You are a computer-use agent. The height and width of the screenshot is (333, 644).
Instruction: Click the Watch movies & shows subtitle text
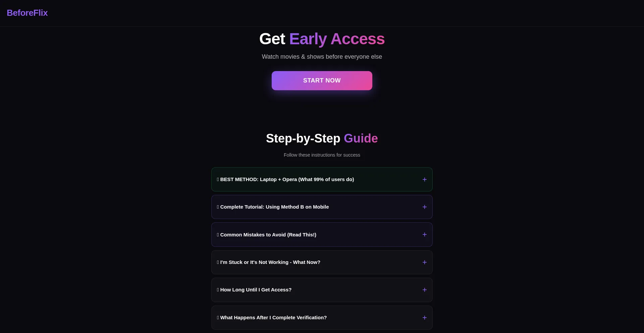[x=322, y=57]
